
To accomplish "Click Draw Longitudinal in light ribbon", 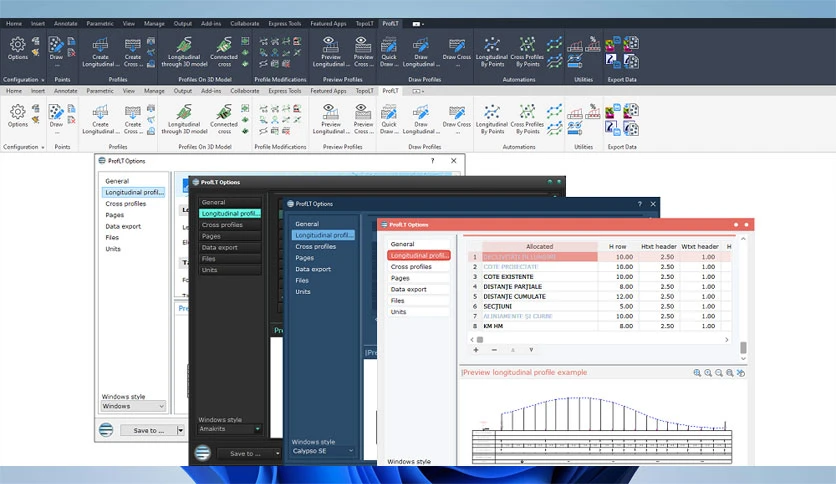I will (421, 119).
